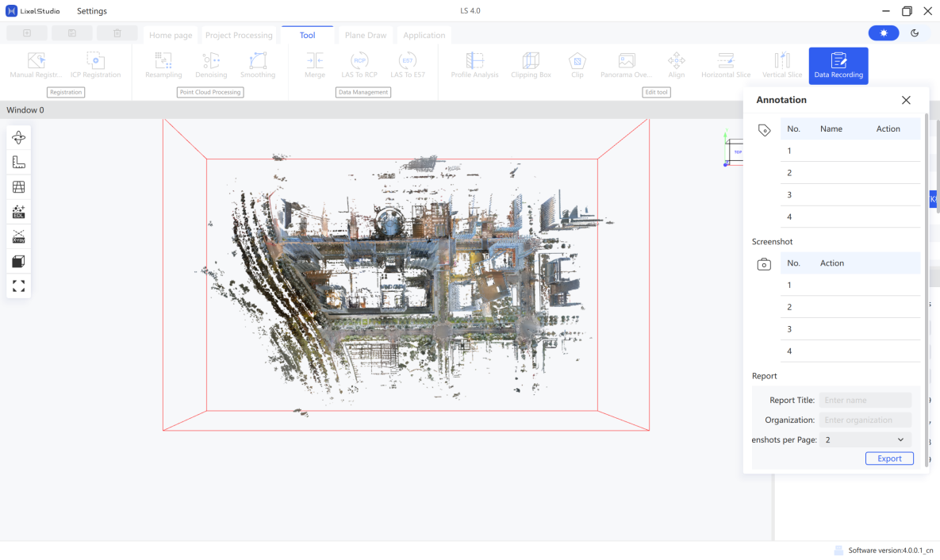Image resolution: width=940 pixels, height=560 pixels.
Task: Close the Annotation panel
Action: pos(906,100)
